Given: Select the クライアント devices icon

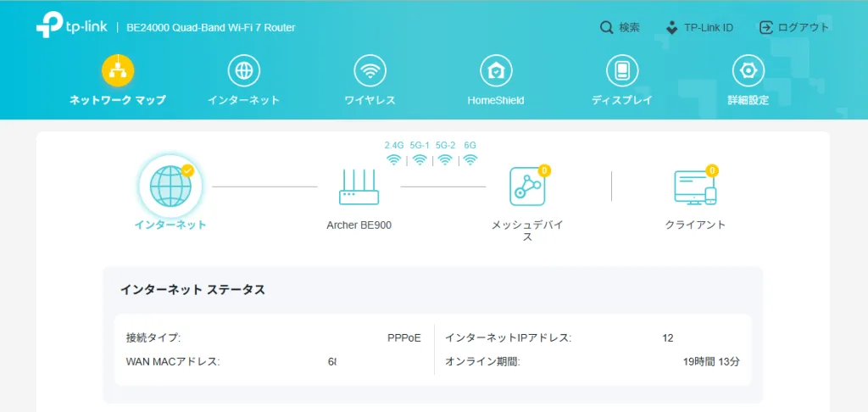Looking at the screenshot, I should tap(695, 187).
